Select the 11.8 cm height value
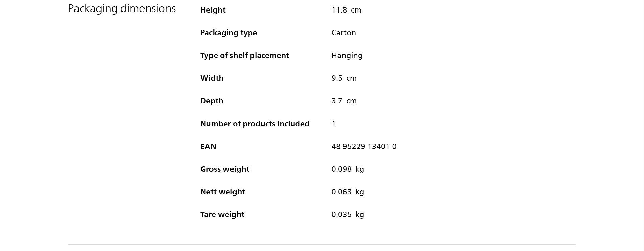This screenshot has width=644, height=251. point(346,10)
